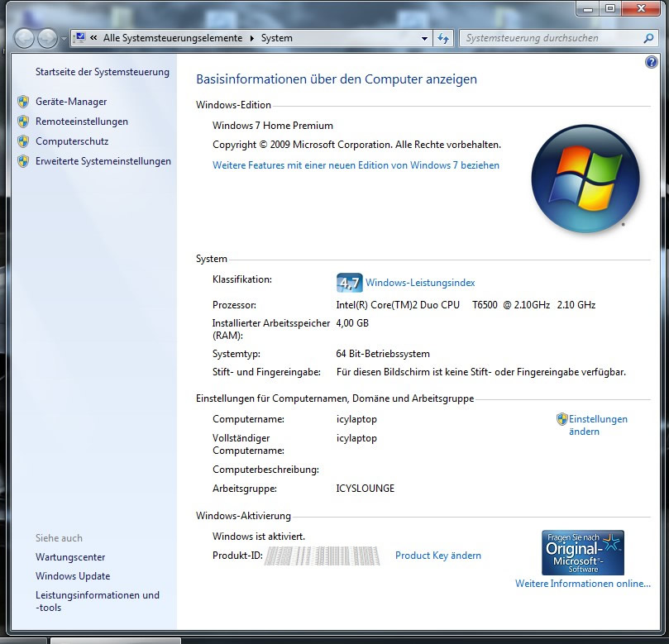Image resolution: width=669 pixels, height=644 pixels.
Task: Click the System breadcrumb segment
Action: 277,38
